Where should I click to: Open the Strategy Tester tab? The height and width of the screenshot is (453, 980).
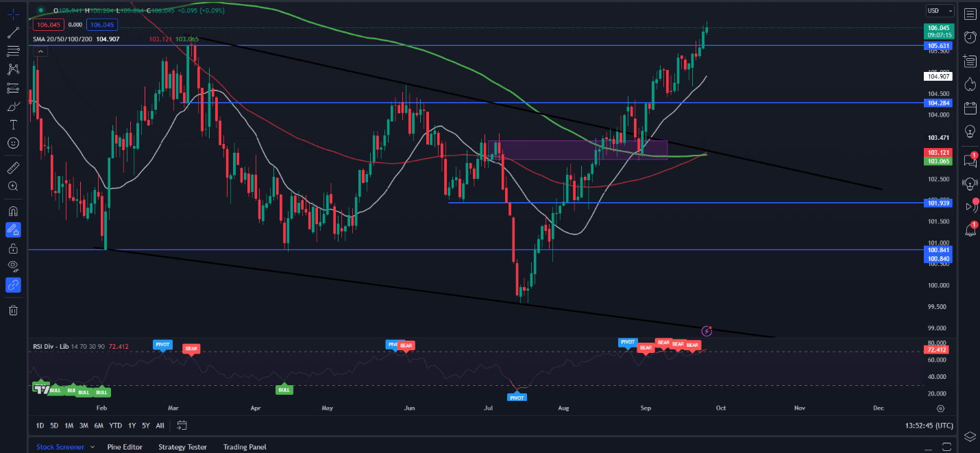click(182, 447)
